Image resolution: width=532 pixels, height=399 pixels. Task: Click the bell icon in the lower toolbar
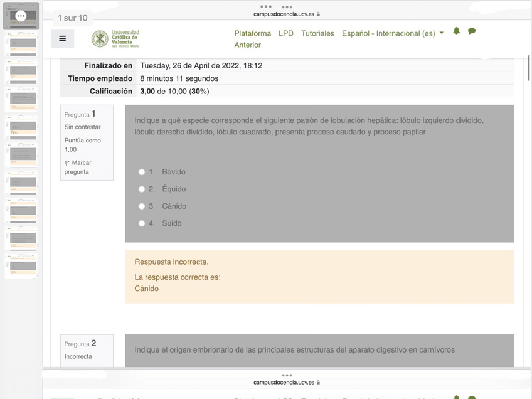point(457,398)
